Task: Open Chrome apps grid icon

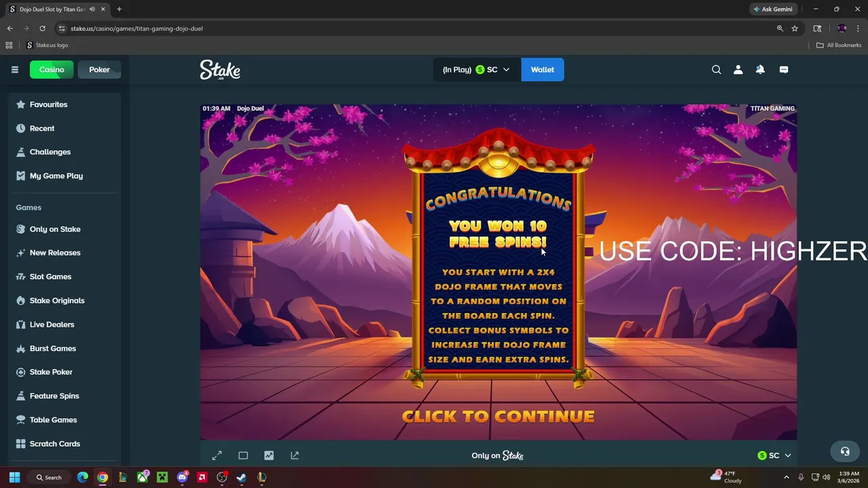Action: click(x=9, y=45)
